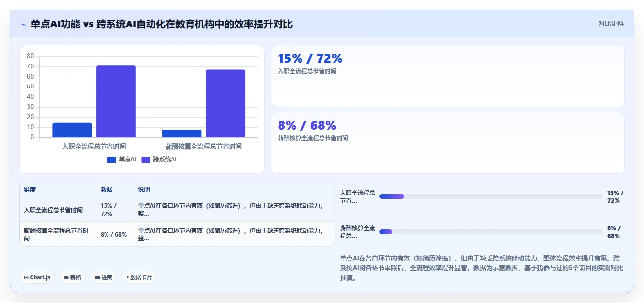Image resolution: width=644 pixels, height=303 pixels.
Task: Select the 数据卡片 tag chip
Action: click(x=139, y=277)
